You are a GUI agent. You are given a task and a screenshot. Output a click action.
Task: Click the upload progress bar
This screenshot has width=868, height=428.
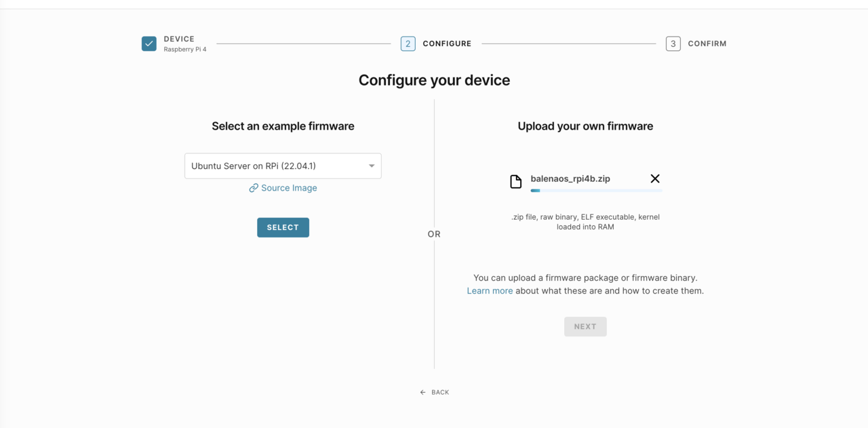597,191
